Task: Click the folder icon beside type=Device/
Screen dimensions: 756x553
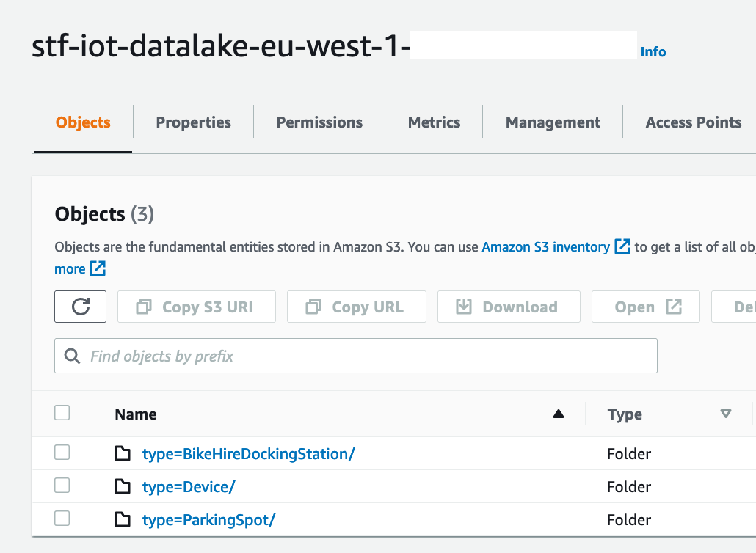Action: 123,487
